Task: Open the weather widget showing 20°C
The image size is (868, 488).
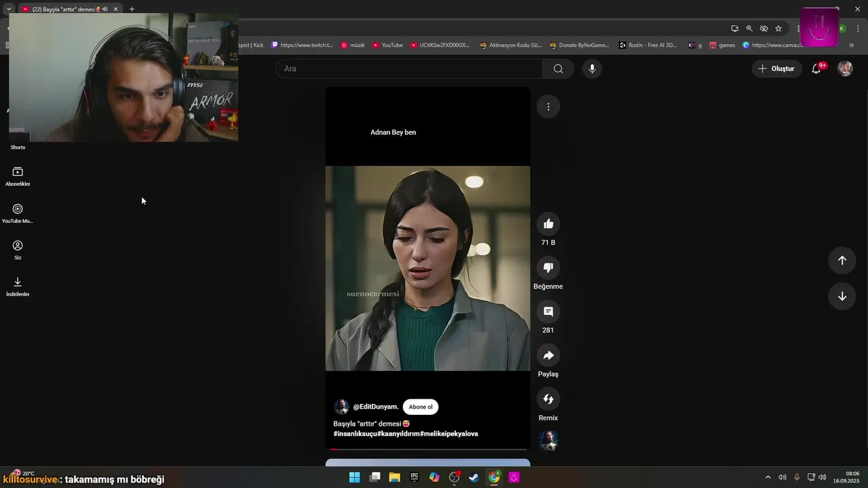Action: (22, 473)
